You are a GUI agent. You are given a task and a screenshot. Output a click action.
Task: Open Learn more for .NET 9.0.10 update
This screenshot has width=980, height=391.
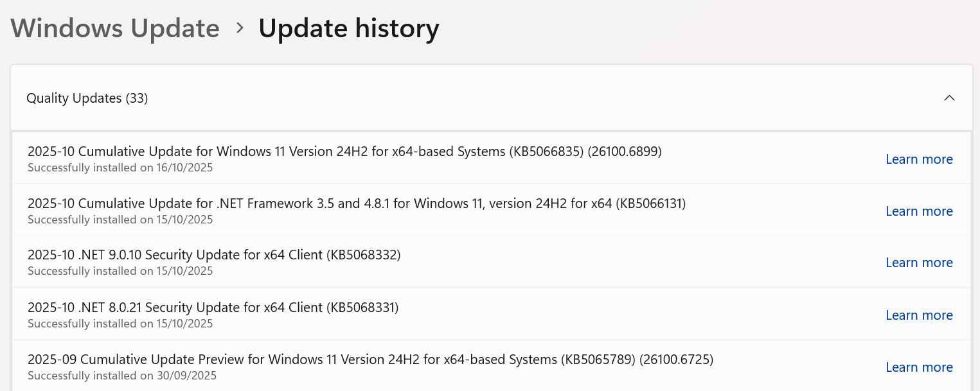[x=919, y=263]
